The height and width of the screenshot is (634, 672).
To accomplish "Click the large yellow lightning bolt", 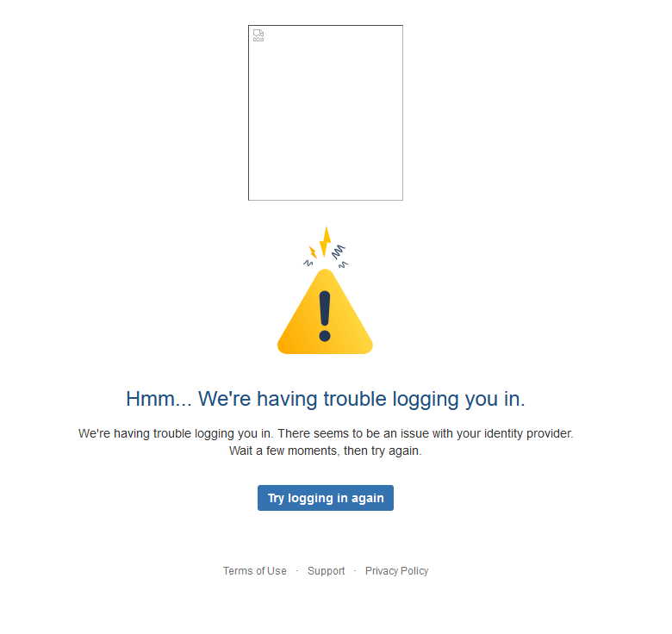I will (326, 242).
